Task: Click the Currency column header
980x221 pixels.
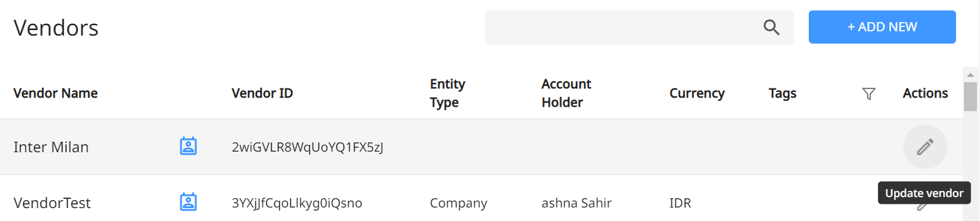Action: [696, 93]
